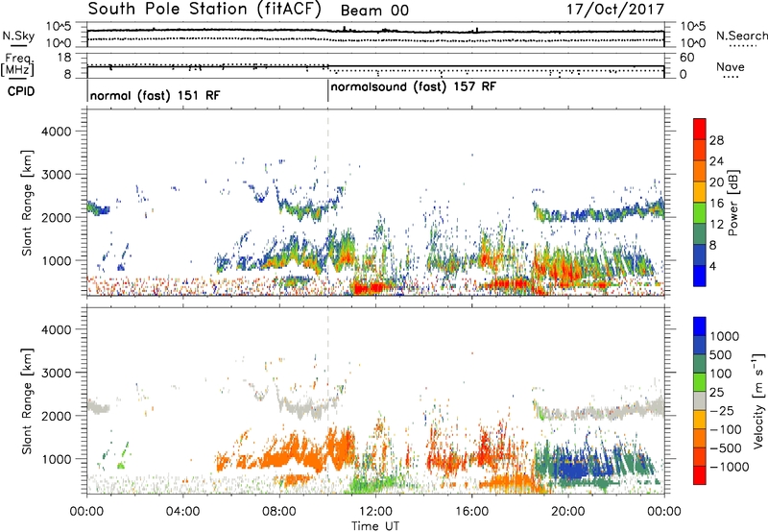Select the 'N.Search' legend label

click(x=741, y=36)
